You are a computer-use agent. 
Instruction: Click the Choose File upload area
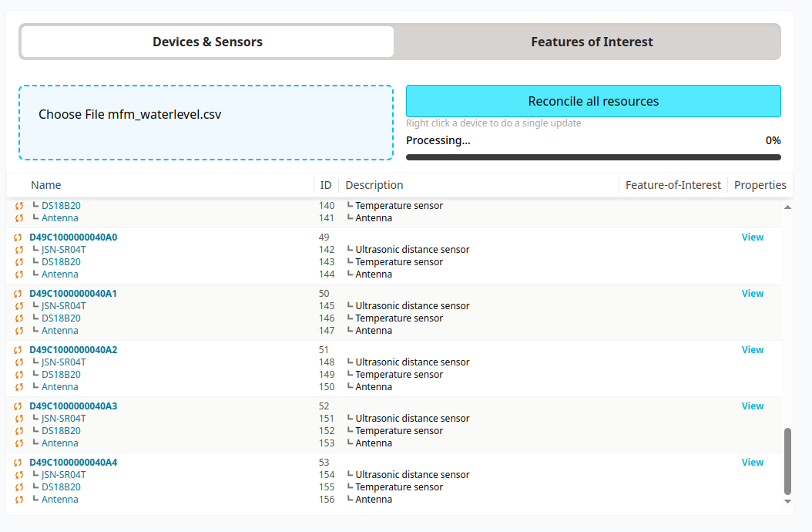206,123
